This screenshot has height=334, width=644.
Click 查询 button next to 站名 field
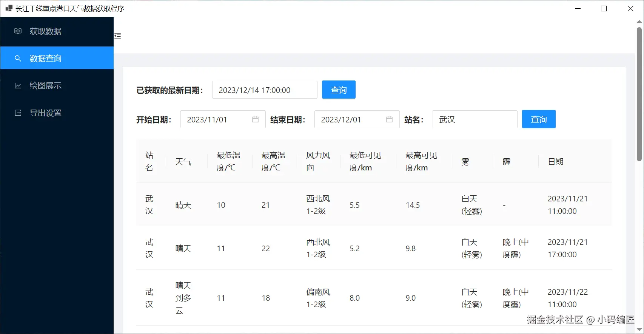coord(539,119)
